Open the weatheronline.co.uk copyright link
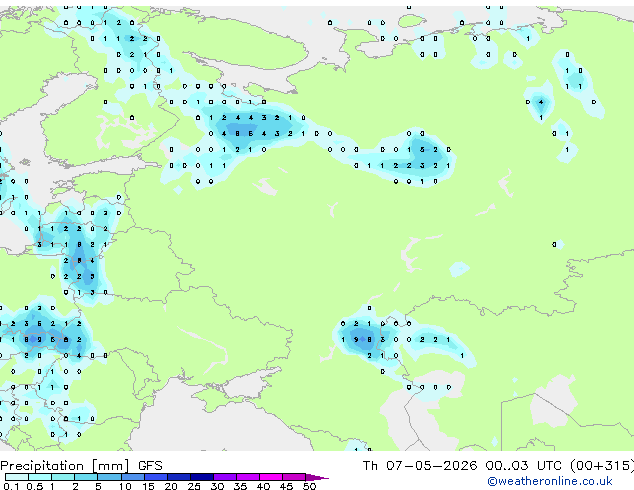Image resolution: width=634 pixels, height=490 pixels. click(x=549, y=481)
